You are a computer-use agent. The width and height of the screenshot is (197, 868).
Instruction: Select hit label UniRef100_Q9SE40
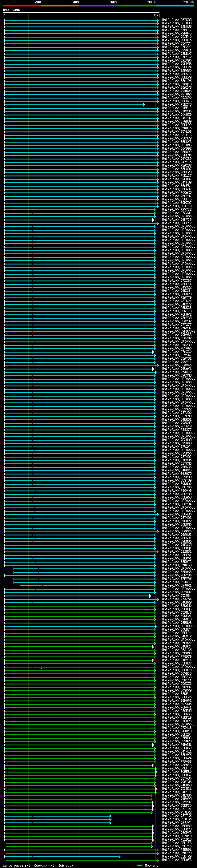[x=177, y=37]
